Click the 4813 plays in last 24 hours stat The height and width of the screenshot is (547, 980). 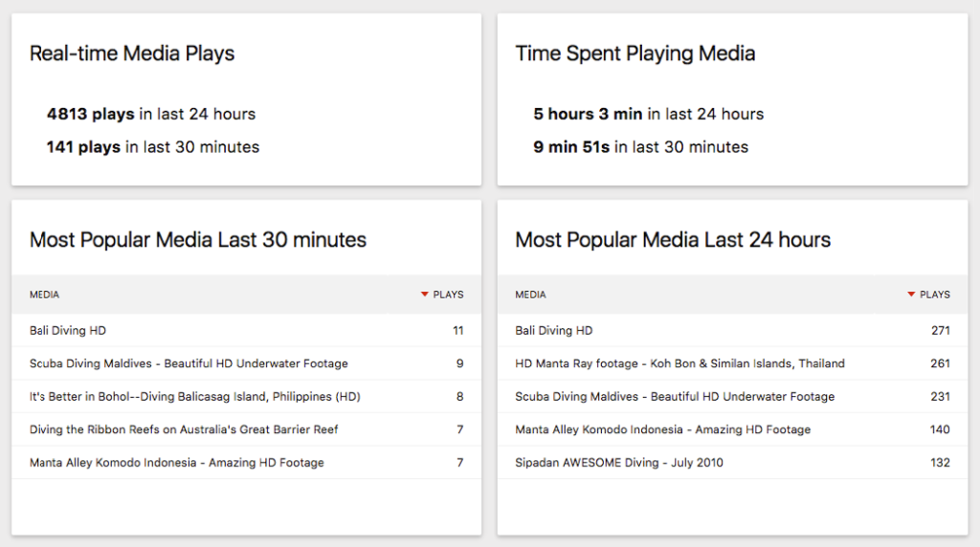click(x=151, y=114)
